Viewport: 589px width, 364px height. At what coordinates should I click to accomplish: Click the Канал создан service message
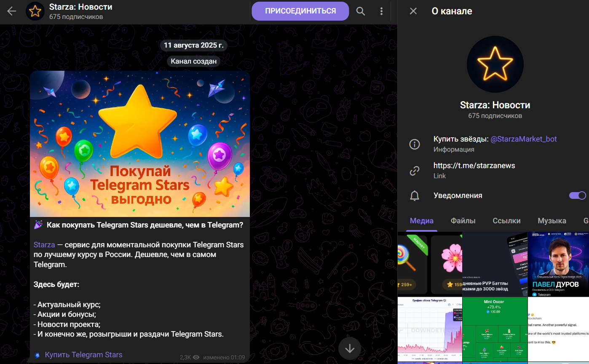[194, 61]
